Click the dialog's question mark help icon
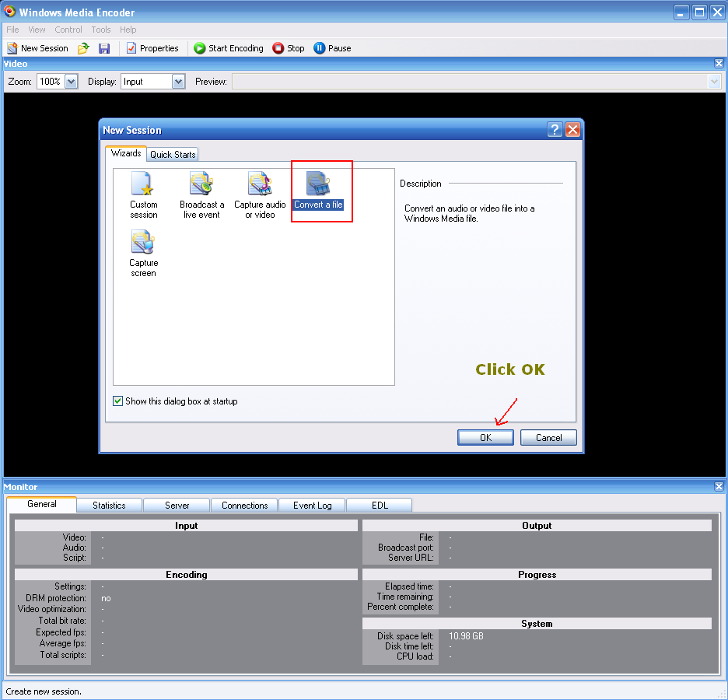728x700 pixels. coord(555,130)
